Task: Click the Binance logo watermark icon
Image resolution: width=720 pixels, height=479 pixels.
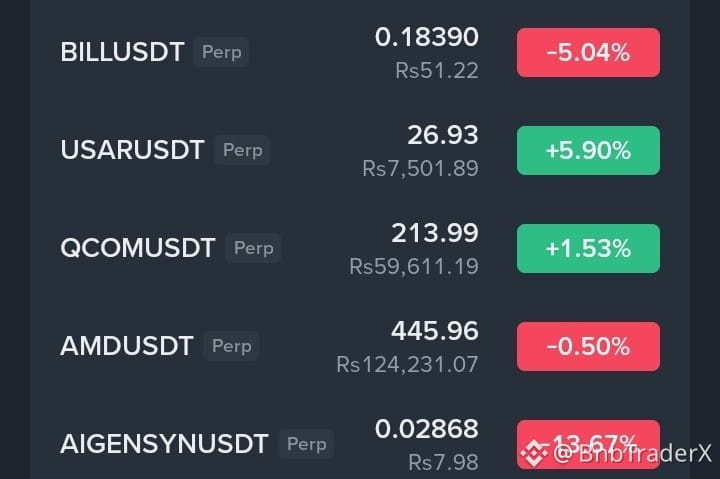Action: 534,453
